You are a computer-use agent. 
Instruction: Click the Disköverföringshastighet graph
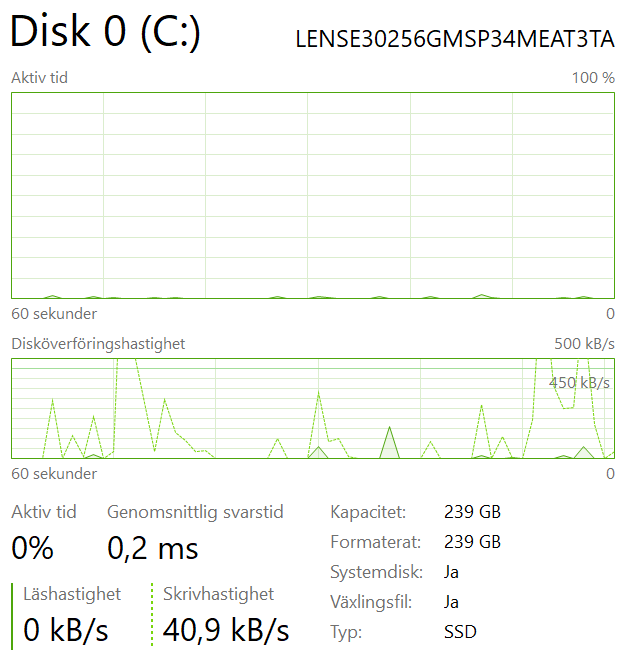312,409
